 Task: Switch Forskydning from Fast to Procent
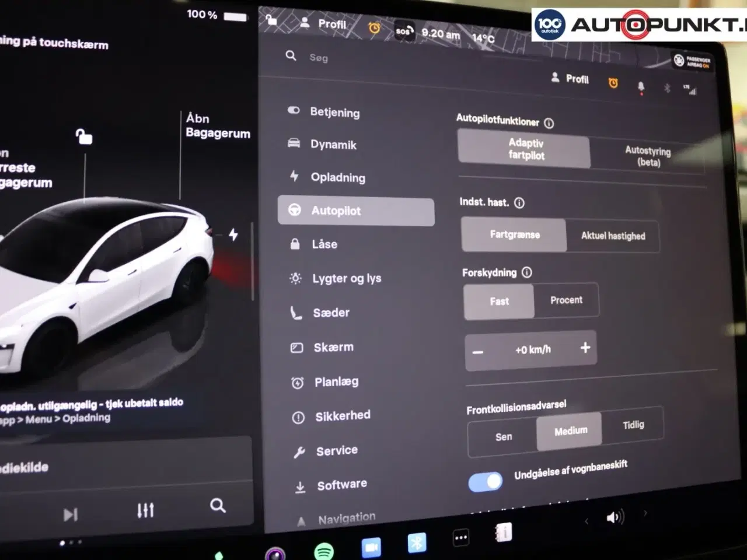click(x=566, y=300)
